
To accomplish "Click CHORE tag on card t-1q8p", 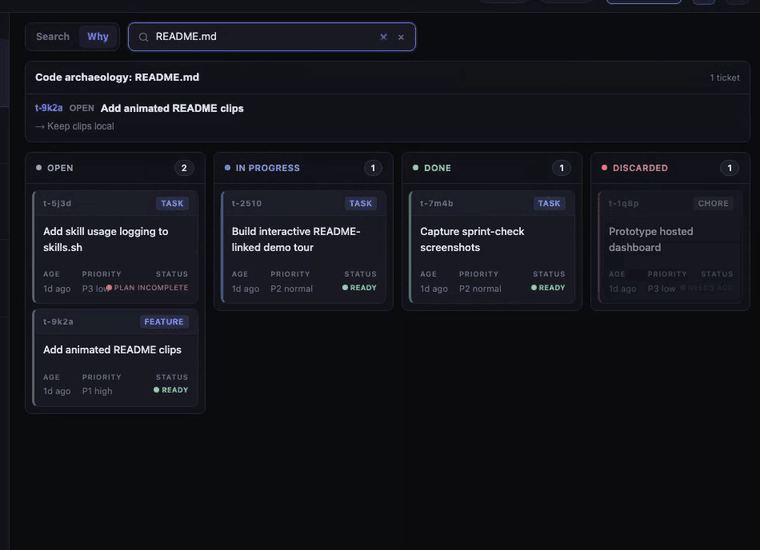I will click(x=713, y=204).
